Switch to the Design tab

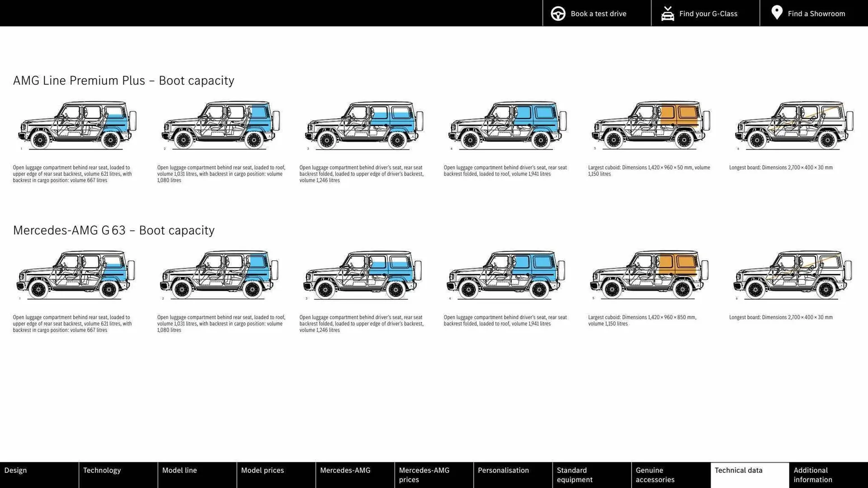(x=39, y=474)
